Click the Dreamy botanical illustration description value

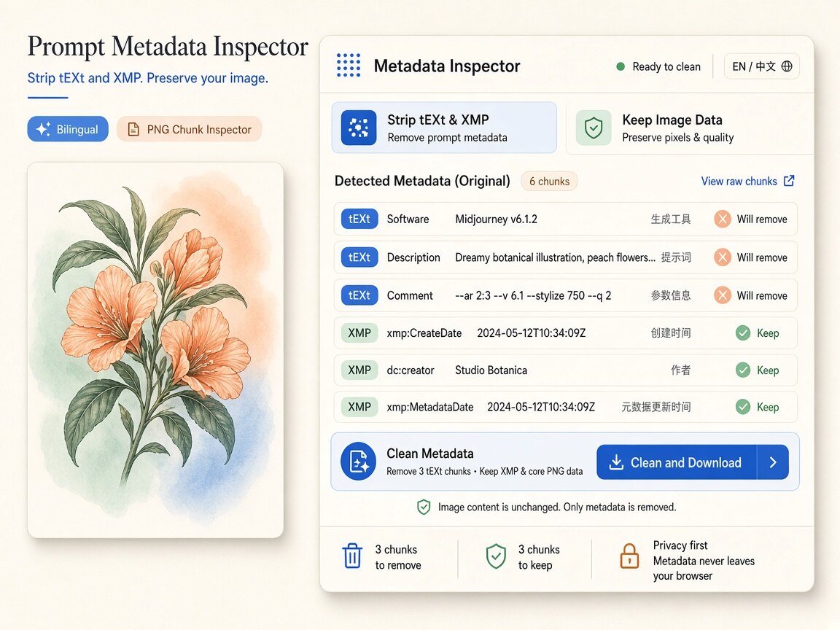[x=555, y=257]
